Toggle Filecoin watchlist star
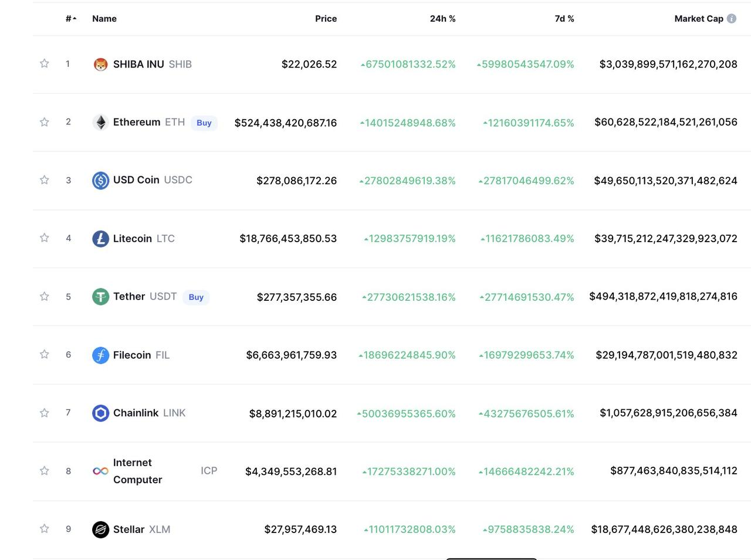Screen dimensions: 751x560 (44, 354)
